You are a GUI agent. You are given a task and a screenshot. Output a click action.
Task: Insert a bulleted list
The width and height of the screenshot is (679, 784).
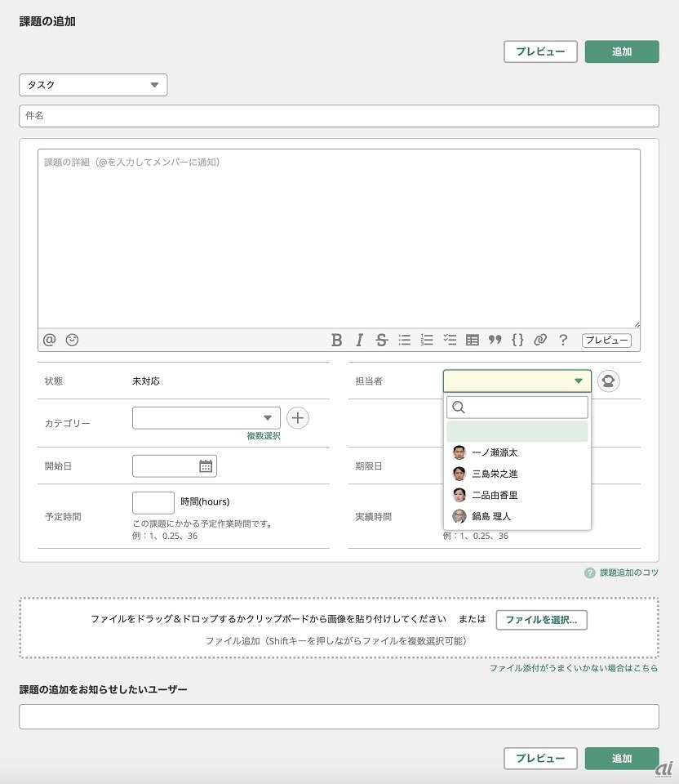(x=404, y=341)
